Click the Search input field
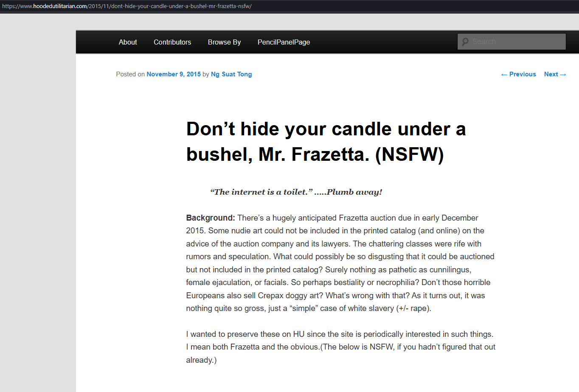 pyautogui.click(x=512, y=42)
